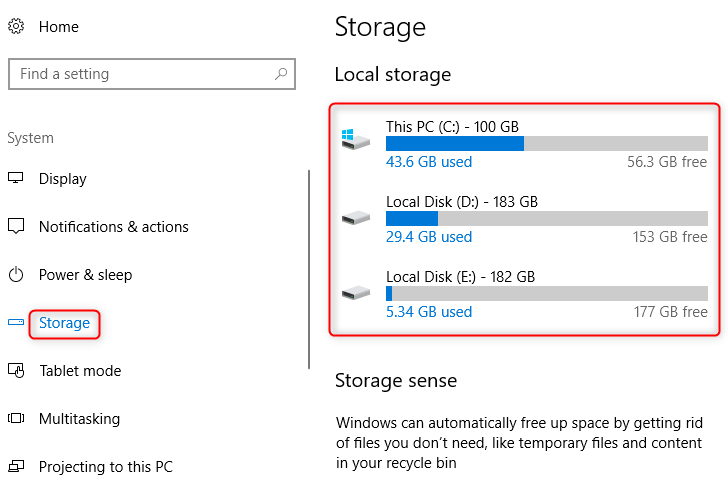The height and width of the screenshot is (479, 728).
Task: Open the Tablet mode settings page
Action: coord(80,371)
